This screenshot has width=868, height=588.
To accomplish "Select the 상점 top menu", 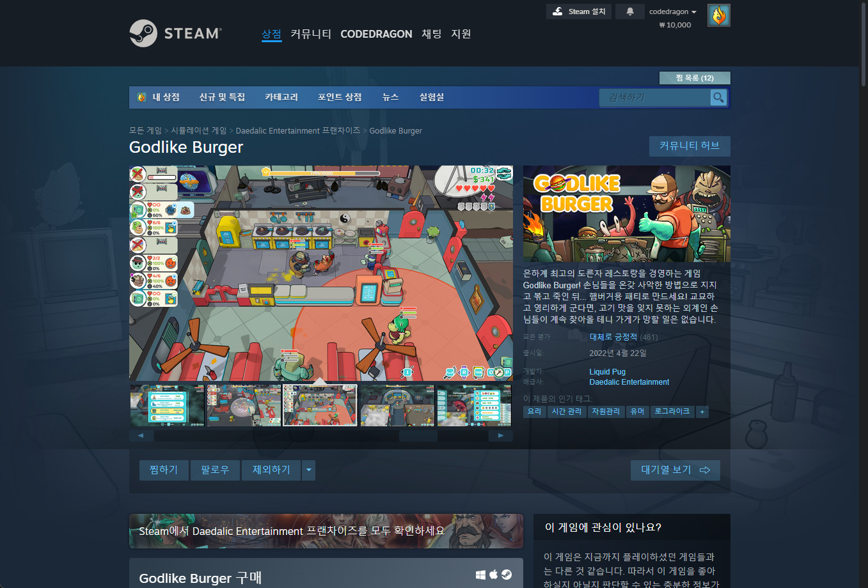I will click(271, 34).
